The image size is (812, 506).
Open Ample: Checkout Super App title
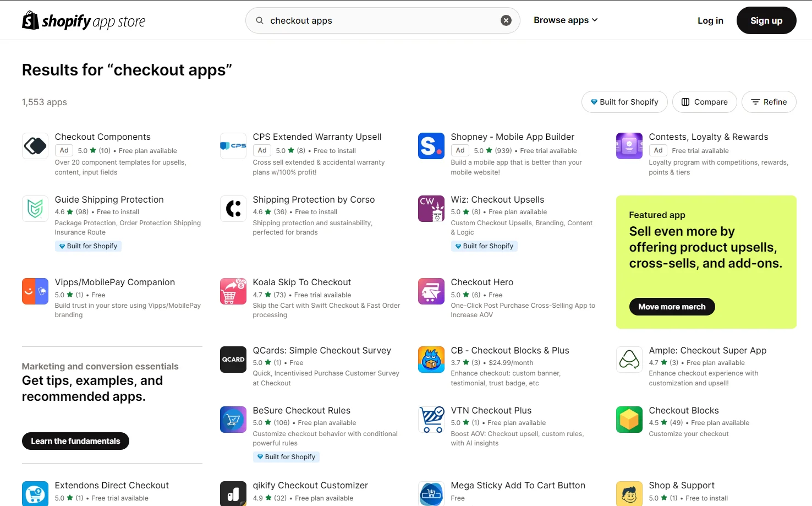(x=707, y=350)
